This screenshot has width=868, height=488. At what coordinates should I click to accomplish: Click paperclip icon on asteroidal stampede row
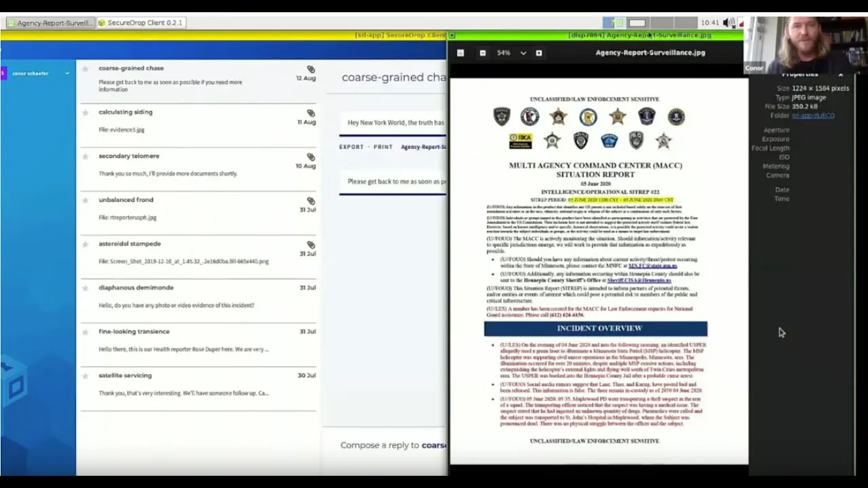click(x=311, y=245)
